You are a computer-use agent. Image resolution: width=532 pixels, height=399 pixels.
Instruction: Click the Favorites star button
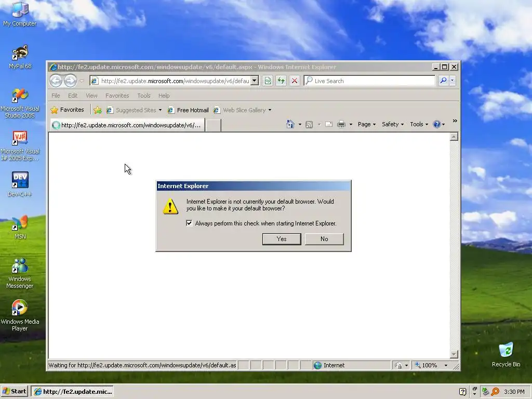click(67, 110)
